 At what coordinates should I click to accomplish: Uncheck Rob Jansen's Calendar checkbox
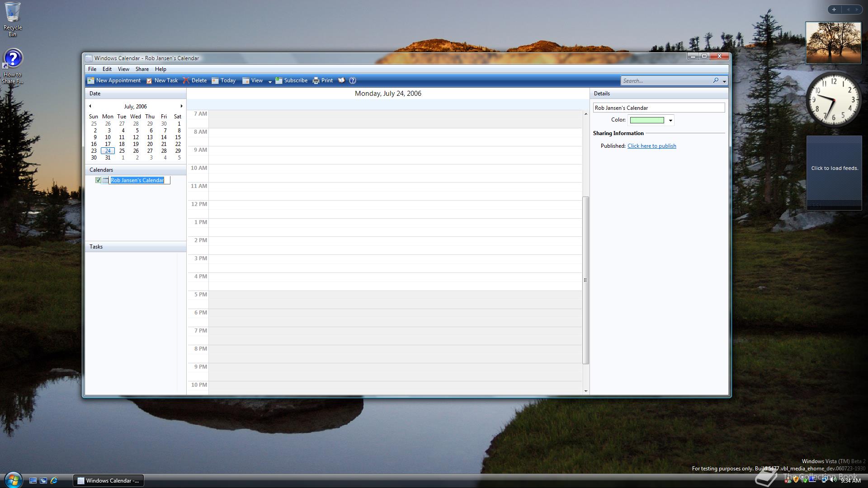point(98,180)
